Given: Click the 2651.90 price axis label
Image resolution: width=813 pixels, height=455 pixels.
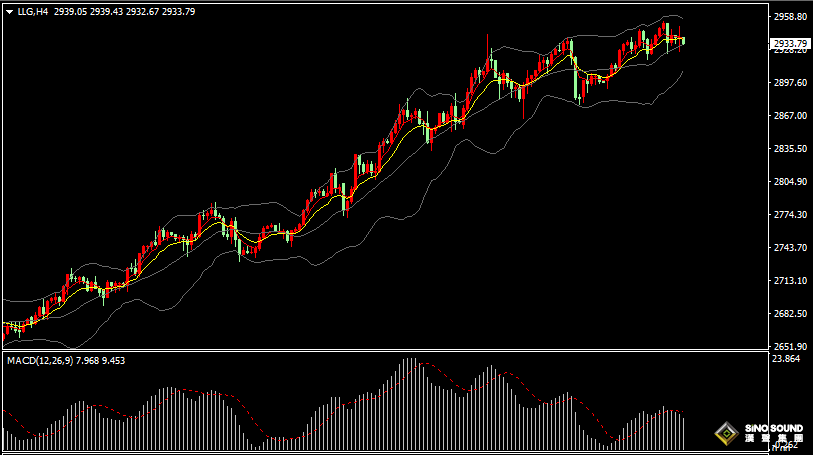Looking at the screenshot, I should [x=790, y=347].
